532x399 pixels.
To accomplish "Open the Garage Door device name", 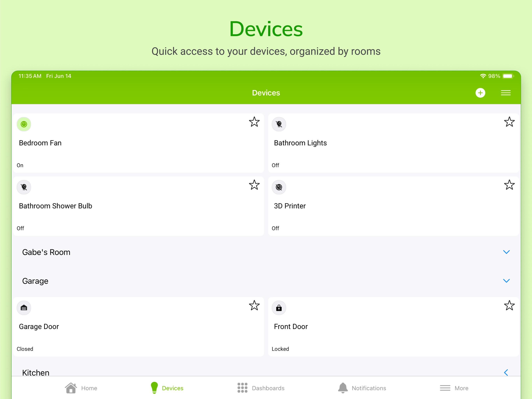I will coord(39,327).
